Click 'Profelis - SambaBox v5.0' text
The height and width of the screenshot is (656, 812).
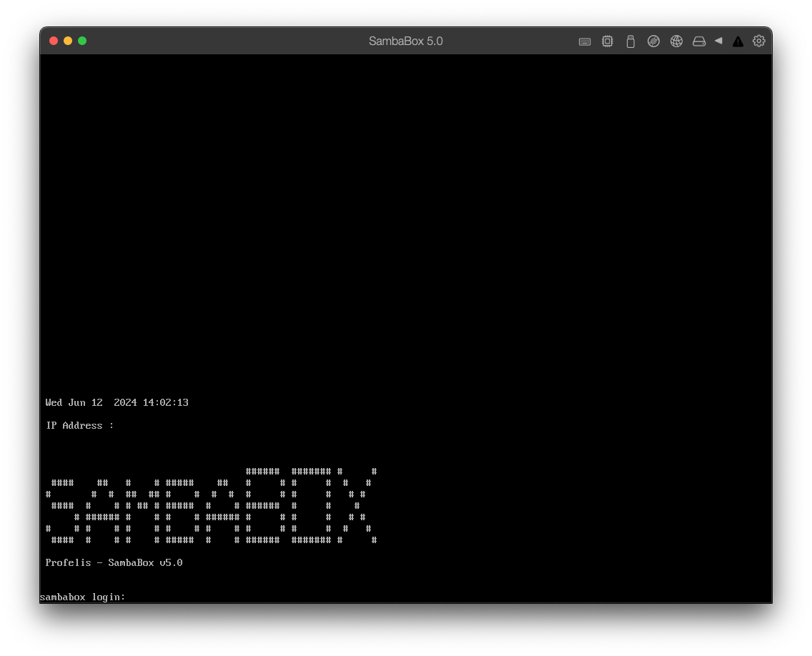[x=114, y=562]
